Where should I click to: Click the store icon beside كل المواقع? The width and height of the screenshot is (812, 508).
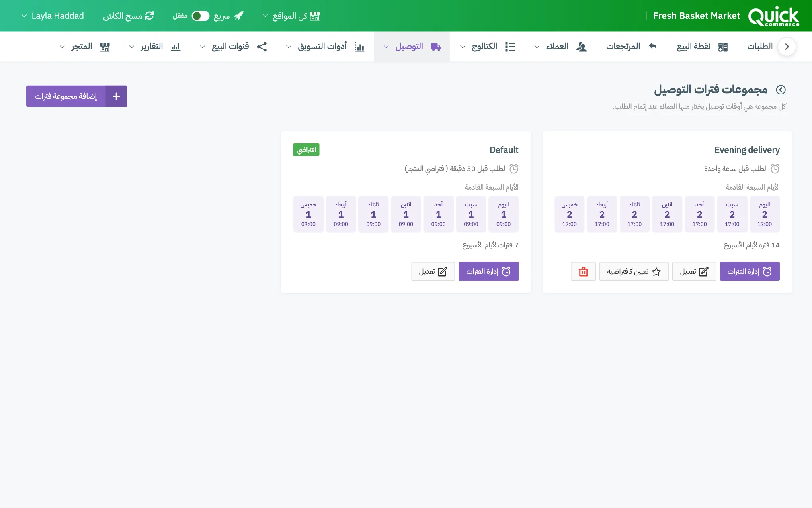(315, 16)
